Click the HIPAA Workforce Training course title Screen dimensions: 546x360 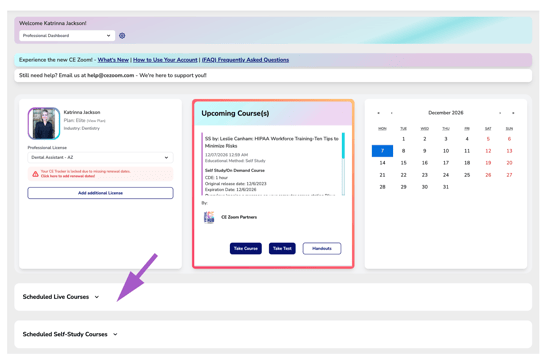tap(272, 142)
